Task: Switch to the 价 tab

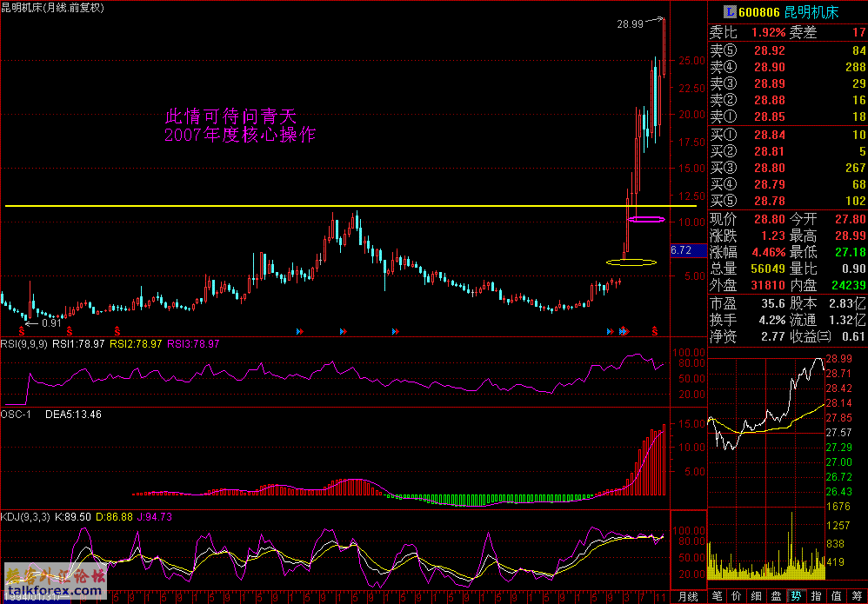Action: [x=737, y=596]
